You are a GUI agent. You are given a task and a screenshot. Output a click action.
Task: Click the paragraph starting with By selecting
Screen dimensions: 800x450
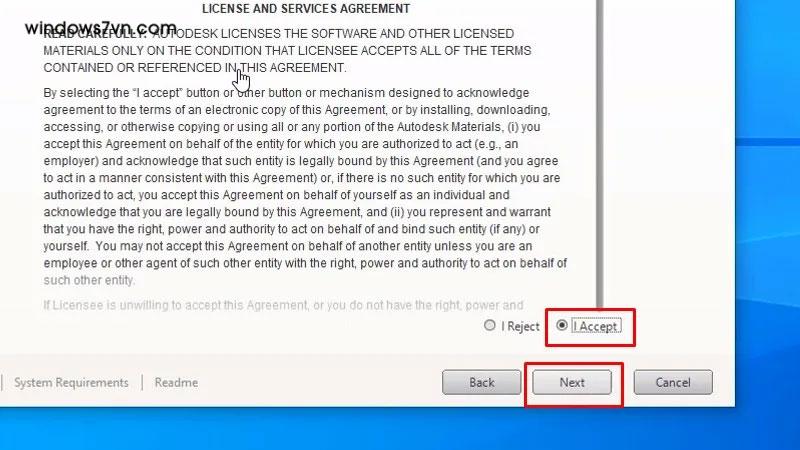click(305, 186)
